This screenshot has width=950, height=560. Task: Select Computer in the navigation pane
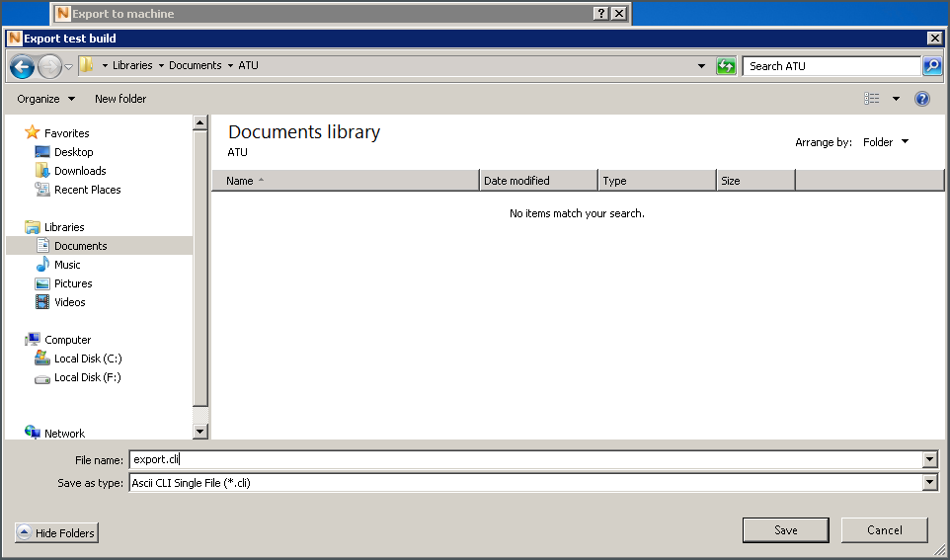tap(68, 340)
